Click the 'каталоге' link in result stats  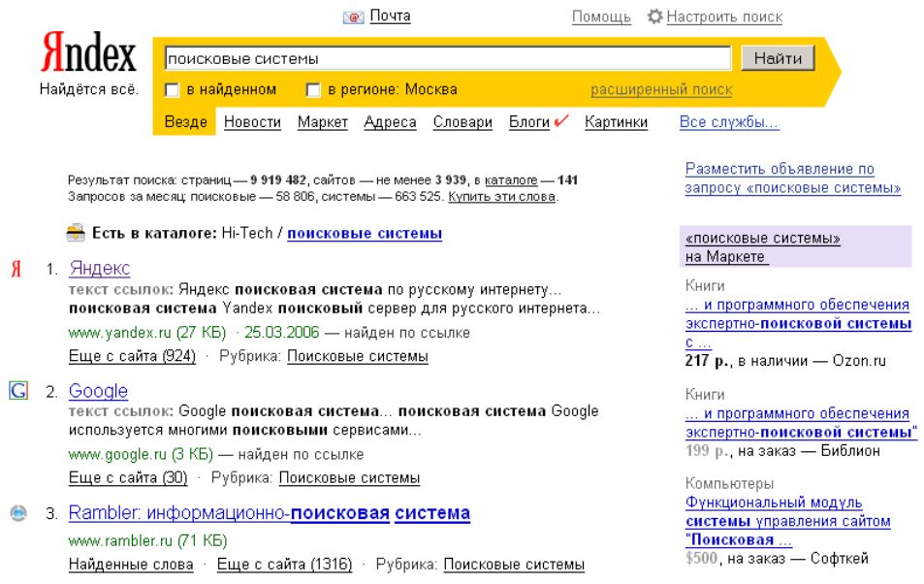click(511, 180)
